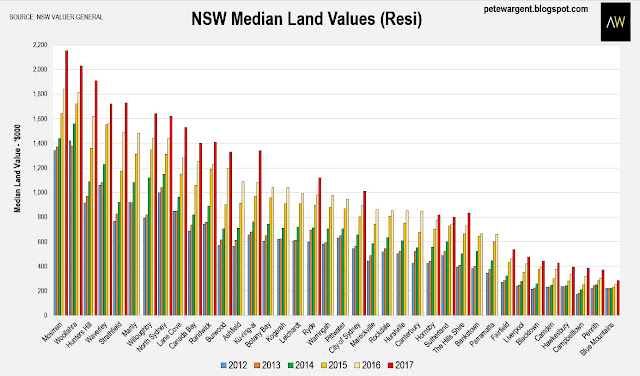Click the Botany Bay axis label
The width and height of the screenshot is (640, 376).
[x=258, y=335]
